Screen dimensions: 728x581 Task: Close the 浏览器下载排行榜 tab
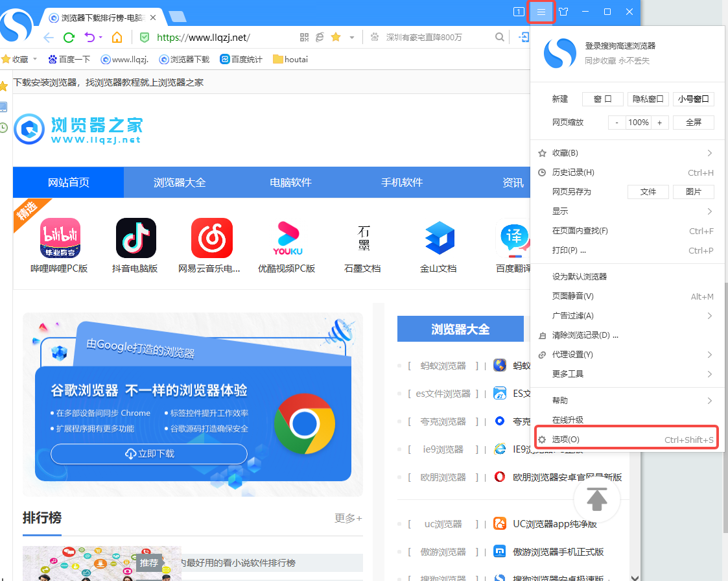point(153,18)
